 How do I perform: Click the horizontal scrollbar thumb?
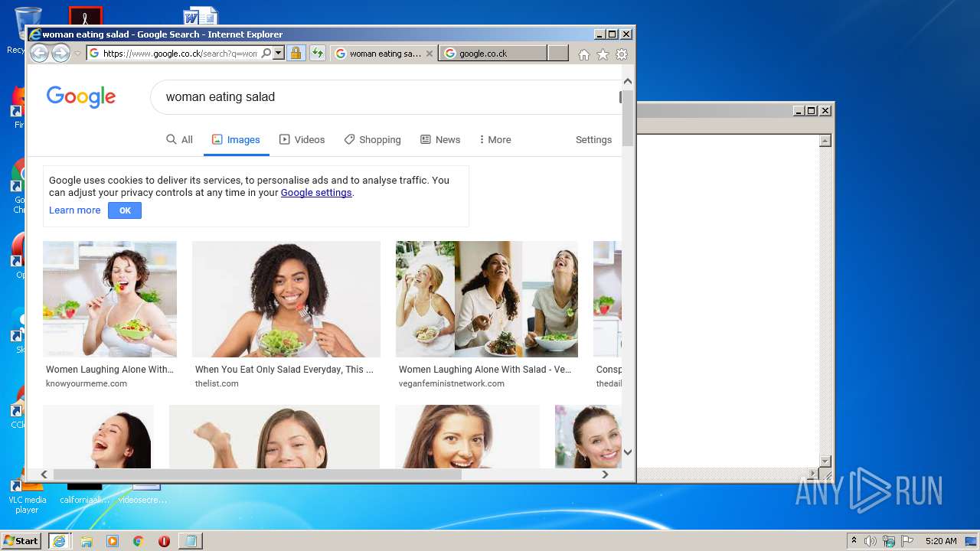click(x=257, y=474)
